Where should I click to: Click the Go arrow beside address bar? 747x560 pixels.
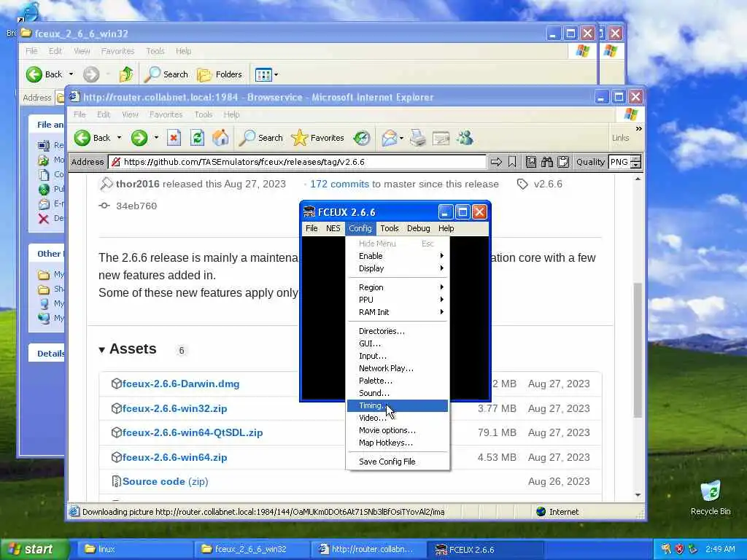tap(496, 162)
